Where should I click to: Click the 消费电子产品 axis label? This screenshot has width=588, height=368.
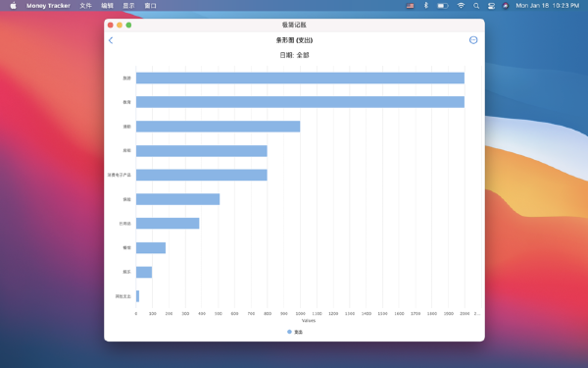pyautogui.click(x=120, y=175)
